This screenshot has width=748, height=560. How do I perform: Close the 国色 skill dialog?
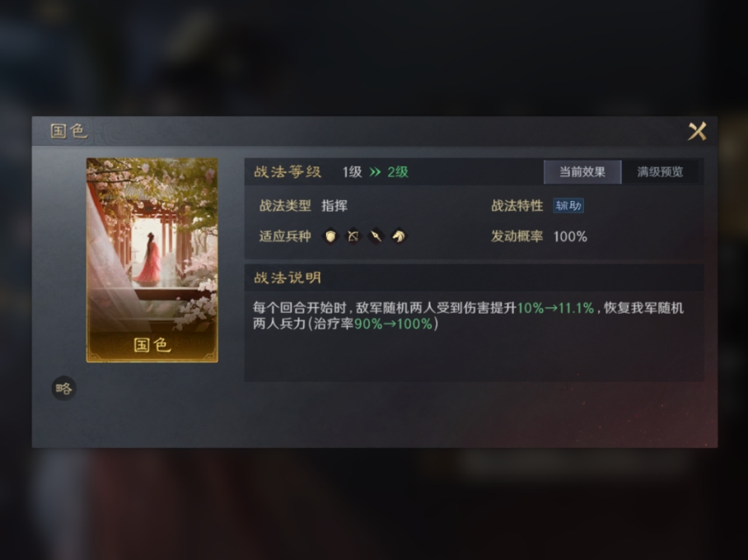[x=697, y=131]
